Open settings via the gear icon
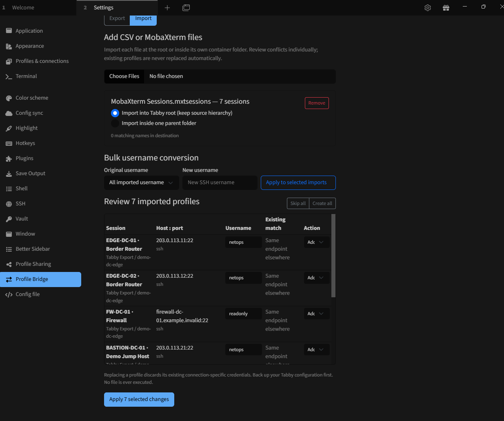The width and height of the screenshot is (504, 421). pos(428,8)
